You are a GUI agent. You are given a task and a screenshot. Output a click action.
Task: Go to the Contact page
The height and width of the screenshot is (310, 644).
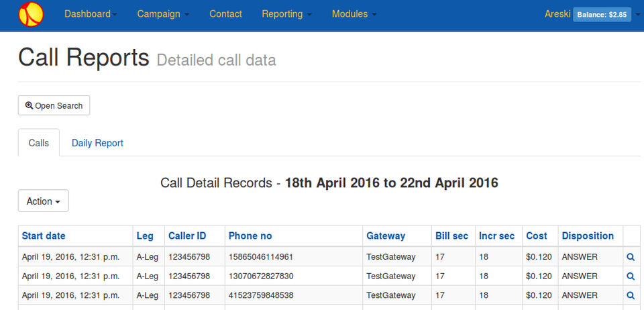225,14
